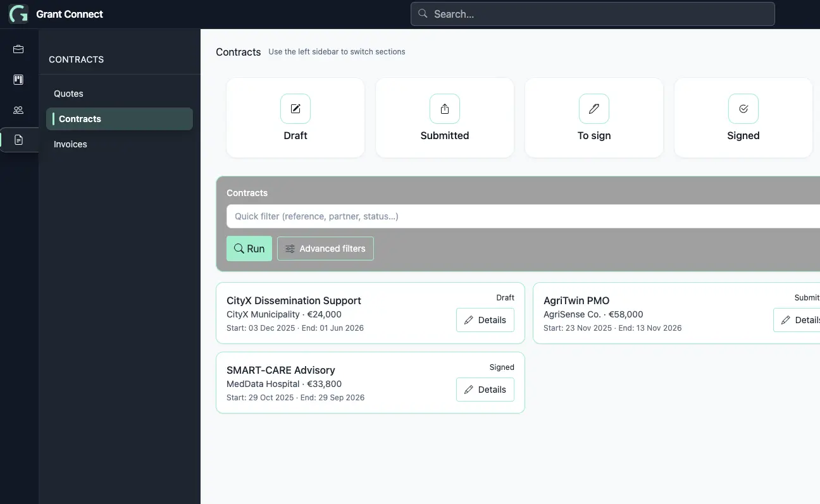Image resolution: width=820 pixels, height=504 pixels.
Task: Open Details for SMART-CARE Advisory
Action: coord(485,390)
